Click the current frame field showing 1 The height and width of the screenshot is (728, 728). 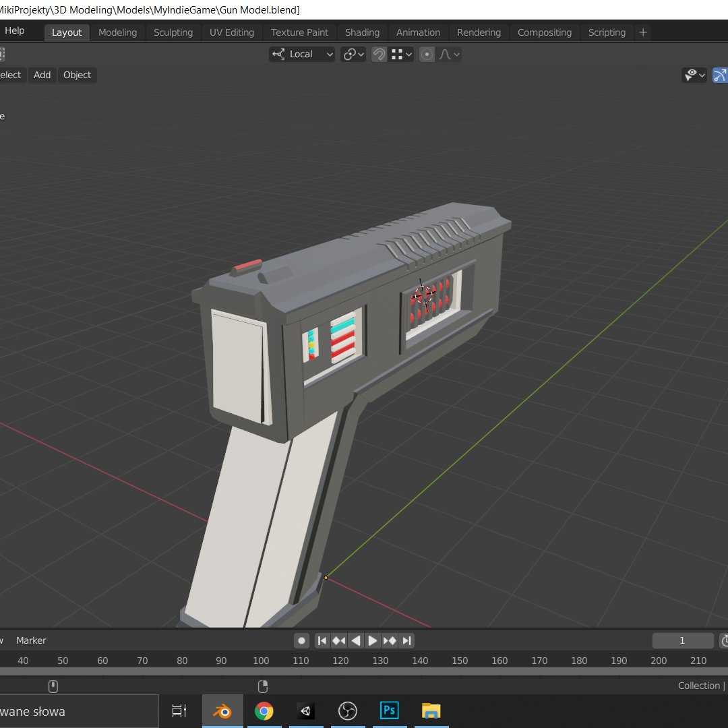[682, 641]
